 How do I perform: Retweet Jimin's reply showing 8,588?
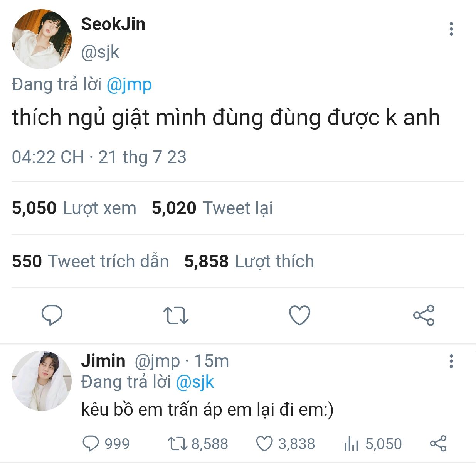198,444
